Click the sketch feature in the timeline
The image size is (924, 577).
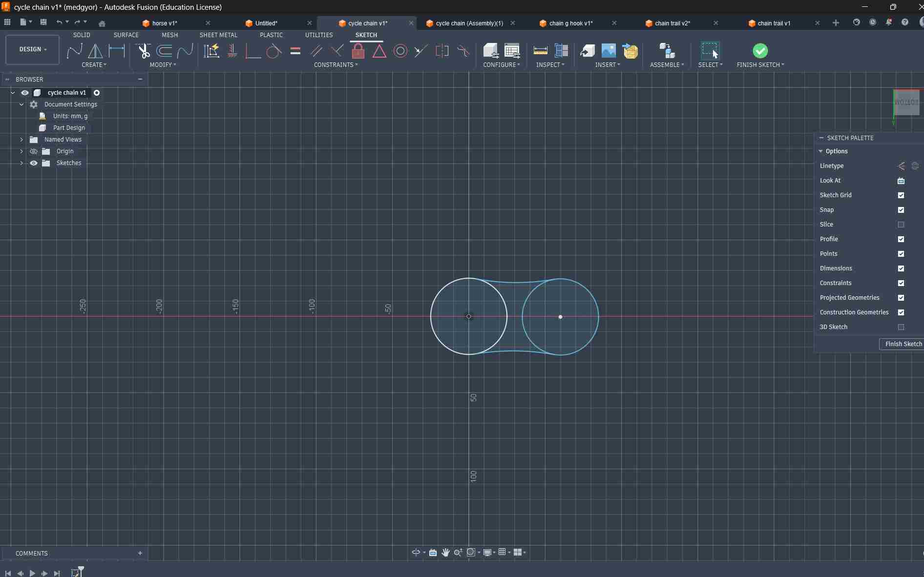(x=76, y=572)
